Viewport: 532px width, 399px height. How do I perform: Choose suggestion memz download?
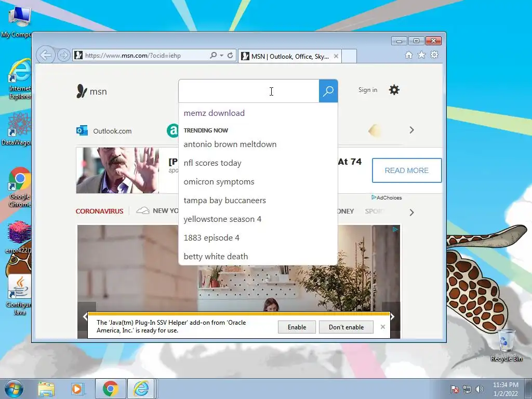[214, 113]
